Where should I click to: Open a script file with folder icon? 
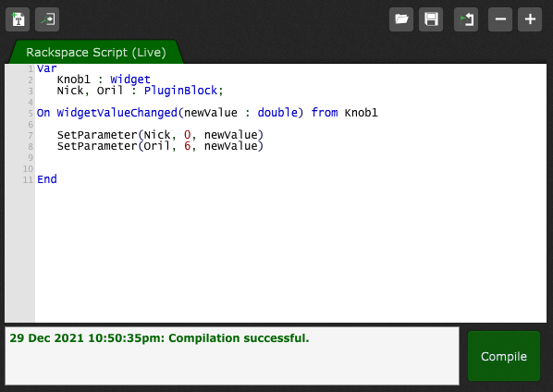(401, 19)
